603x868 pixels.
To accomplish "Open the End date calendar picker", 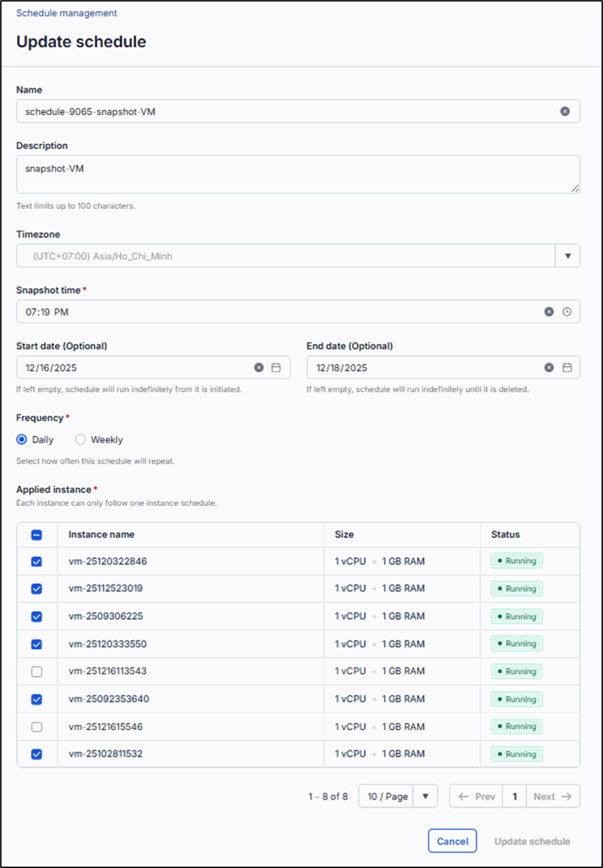I will pos(567,368).
